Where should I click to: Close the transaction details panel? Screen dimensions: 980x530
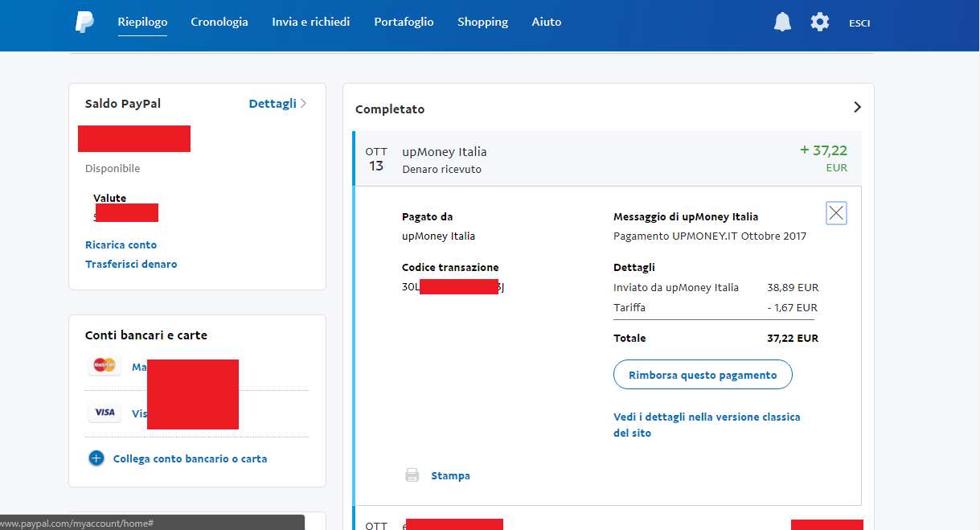point(836,213)
